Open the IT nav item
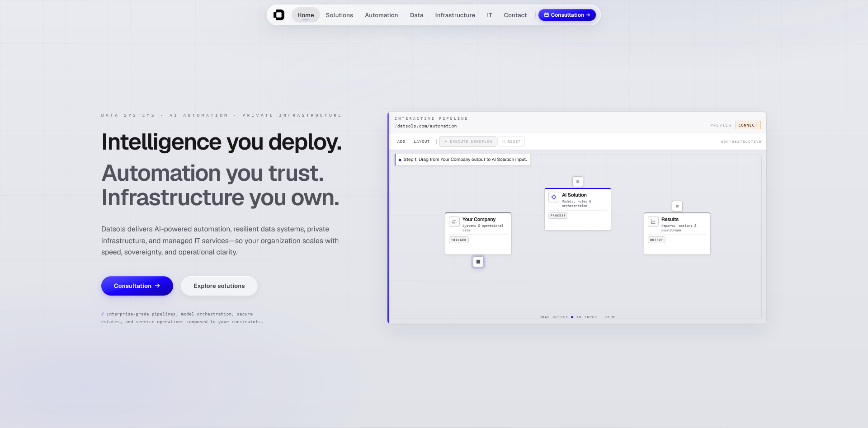Viewport: 868px width, 428px height. point(489,15)
